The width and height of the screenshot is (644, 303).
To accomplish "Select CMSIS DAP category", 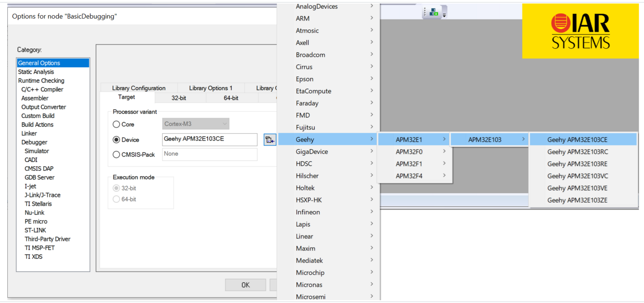I will (x=39, y=168).
